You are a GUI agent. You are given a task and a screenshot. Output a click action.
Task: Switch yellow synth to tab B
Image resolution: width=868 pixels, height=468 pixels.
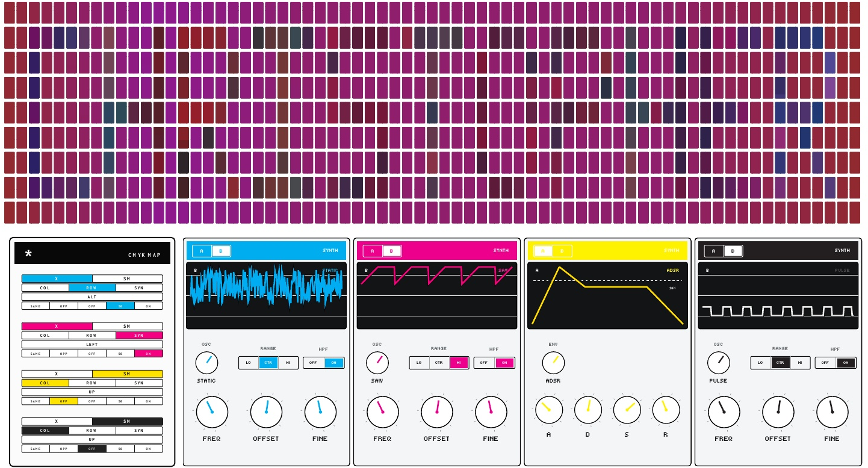562,251
